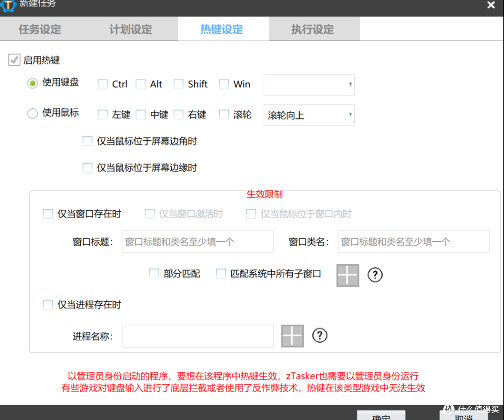Click the red warning line about 反作弊技术
This screenshot has height=420, width=504.
tap(243, 388)
